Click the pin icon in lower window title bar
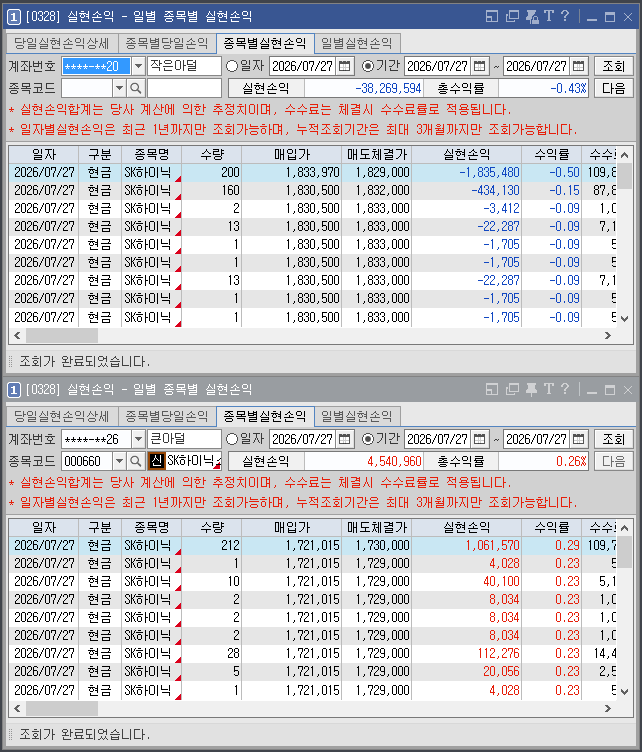The height and width of the screenshot is (752, 642). (x=531, y=389)
